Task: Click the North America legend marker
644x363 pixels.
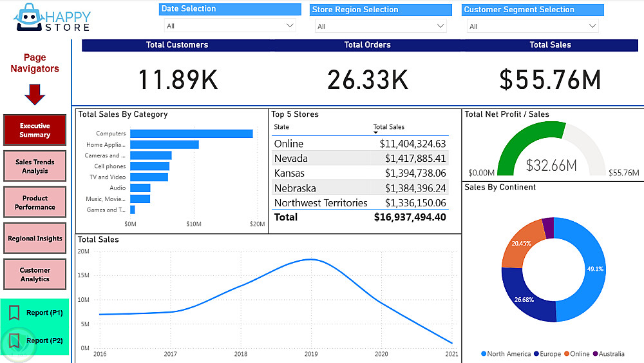Action: tap(484, 353)
